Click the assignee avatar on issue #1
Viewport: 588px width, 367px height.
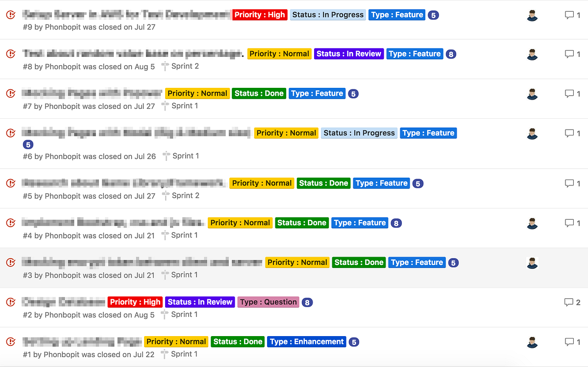532,341
